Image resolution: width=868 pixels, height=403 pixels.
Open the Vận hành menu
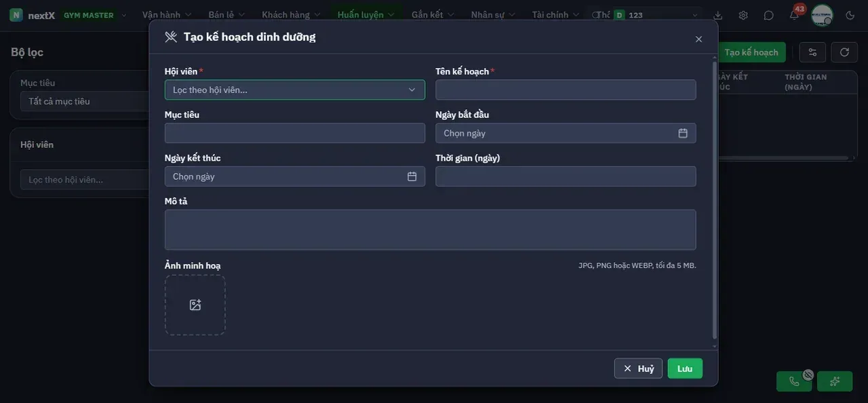pos(167,15)
